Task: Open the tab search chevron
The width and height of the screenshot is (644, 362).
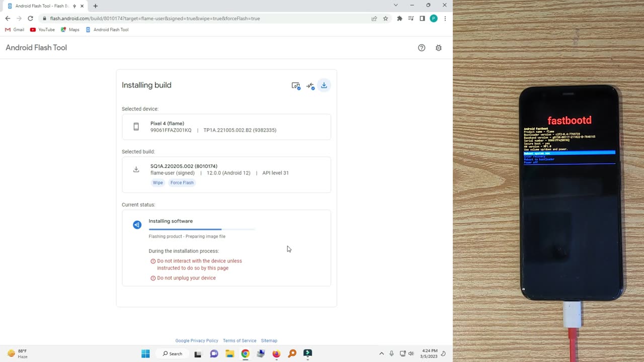Action: click(x=395, y=5)
